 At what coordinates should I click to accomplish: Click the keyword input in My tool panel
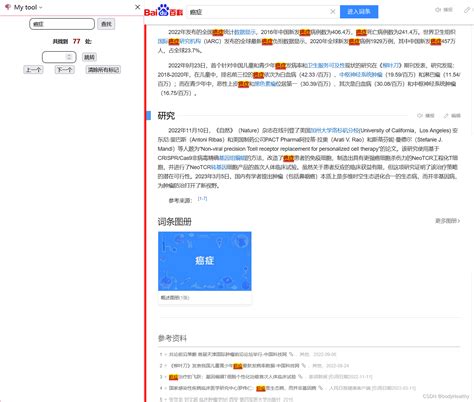click(62, 24)
